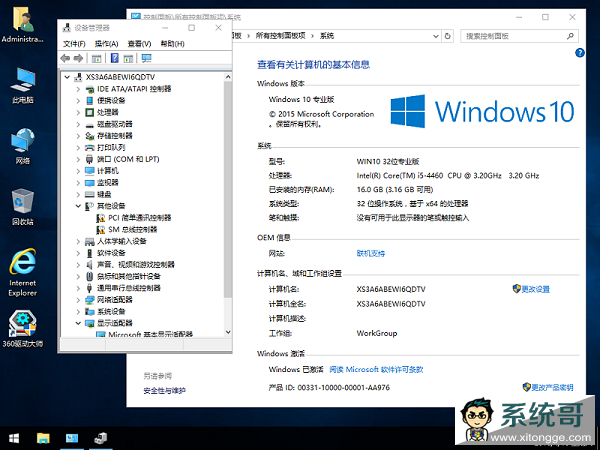The height and width of the screenshot is (450, 600).
Task: Open the 安全性与维护 link
Action: pyautogui.click(x=165, y=391)
